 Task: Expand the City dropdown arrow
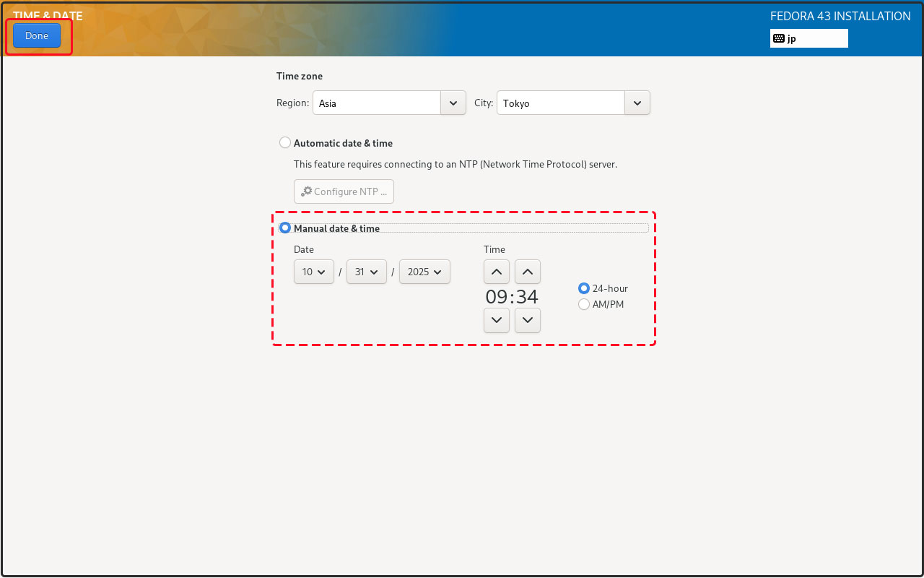[637, 103]
